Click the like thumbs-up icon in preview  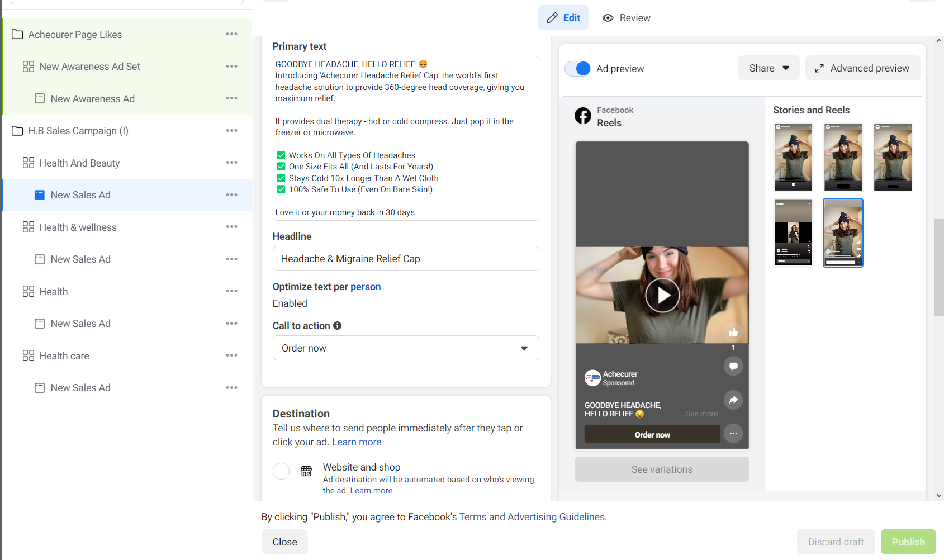[733, 332]
